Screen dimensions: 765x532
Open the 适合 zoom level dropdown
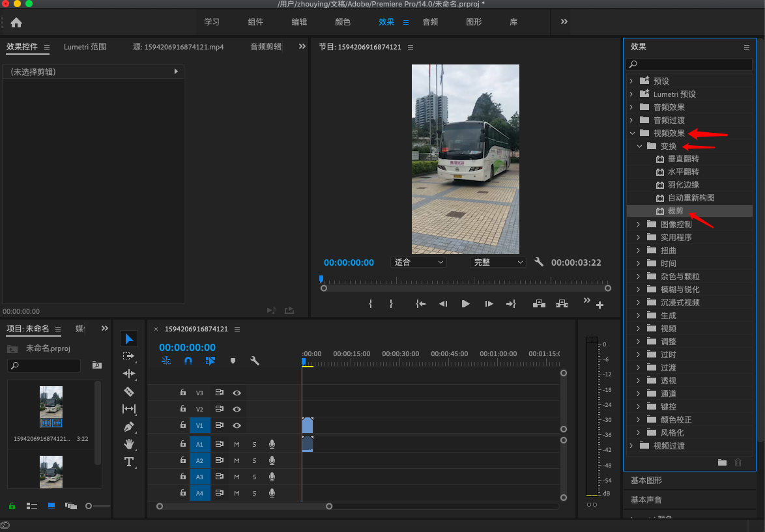[418, 262]
